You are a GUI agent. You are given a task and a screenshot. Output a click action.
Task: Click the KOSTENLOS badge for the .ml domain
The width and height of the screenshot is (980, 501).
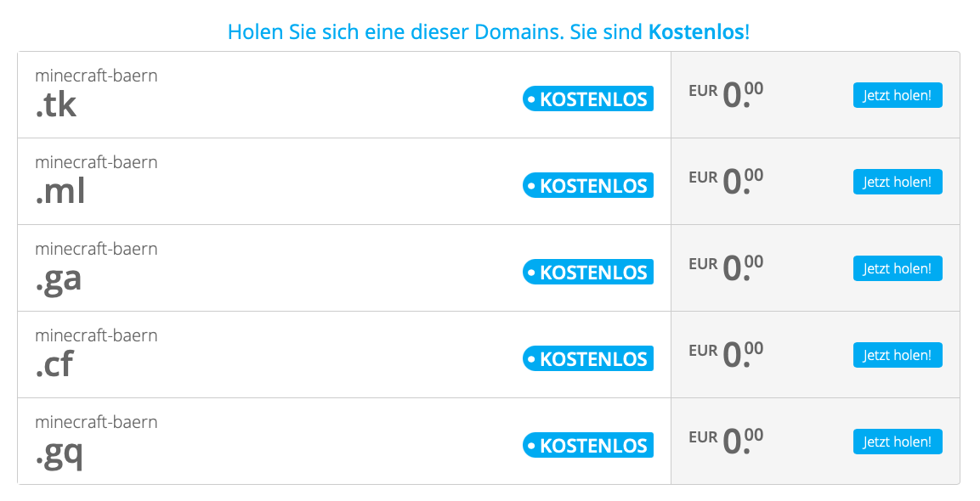point(587,185)
